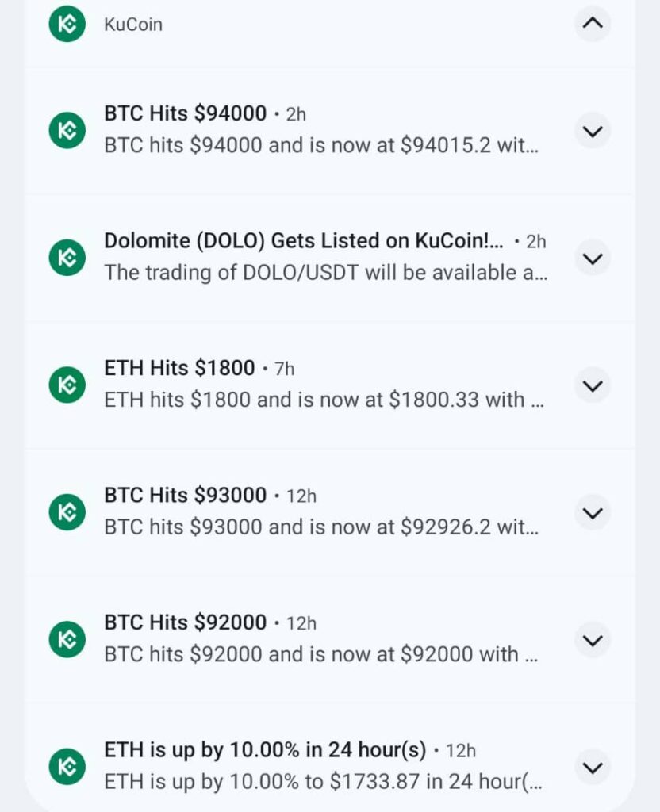Expand the BTC Hits $93000 notification
Screen dimensions: 660x812
pyautogui.click(x=593, y=512)
